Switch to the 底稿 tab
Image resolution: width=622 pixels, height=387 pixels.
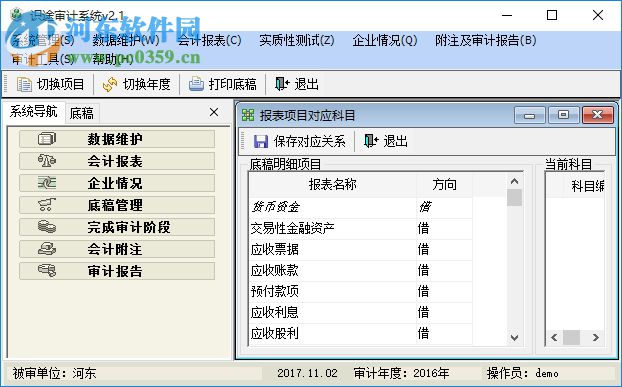(x=82, y=113)
